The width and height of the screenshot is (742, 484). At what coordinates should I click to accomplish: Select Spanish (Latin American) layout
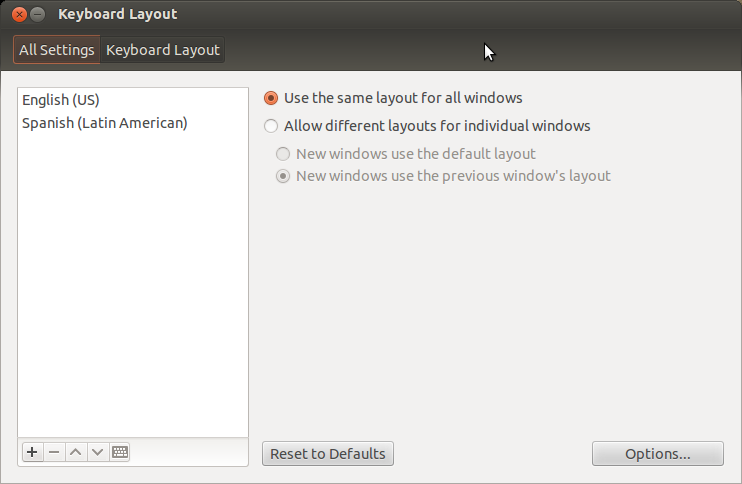pos(105,123)
